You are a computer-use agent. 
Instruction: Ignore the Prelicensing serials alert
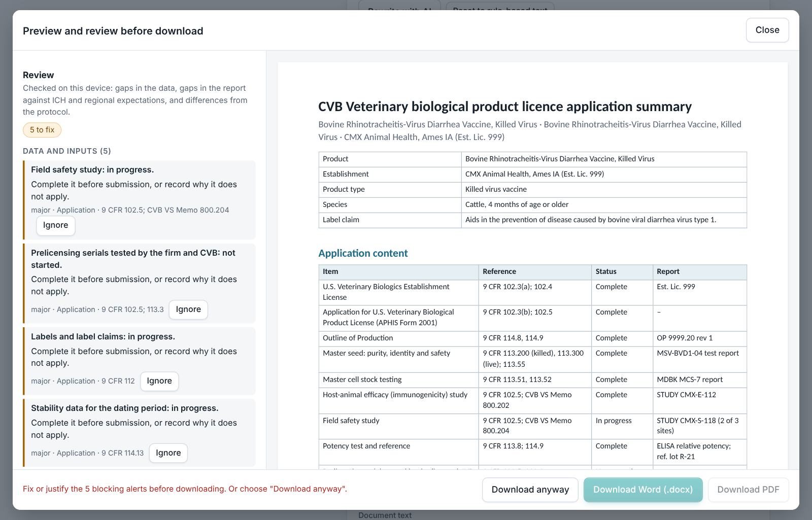[188, 309]
